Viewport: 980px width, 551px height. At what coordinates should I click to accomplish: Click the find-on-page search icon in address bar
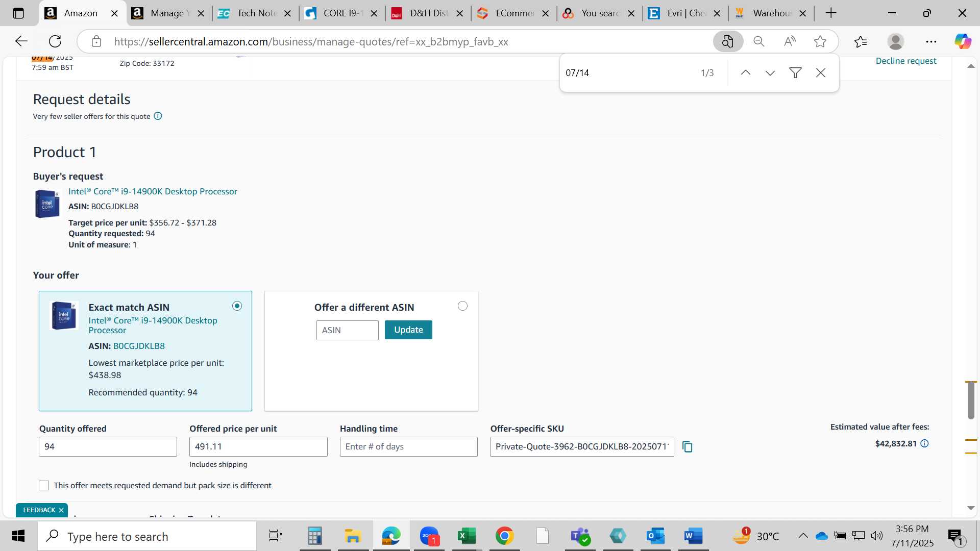click(728, 41)
